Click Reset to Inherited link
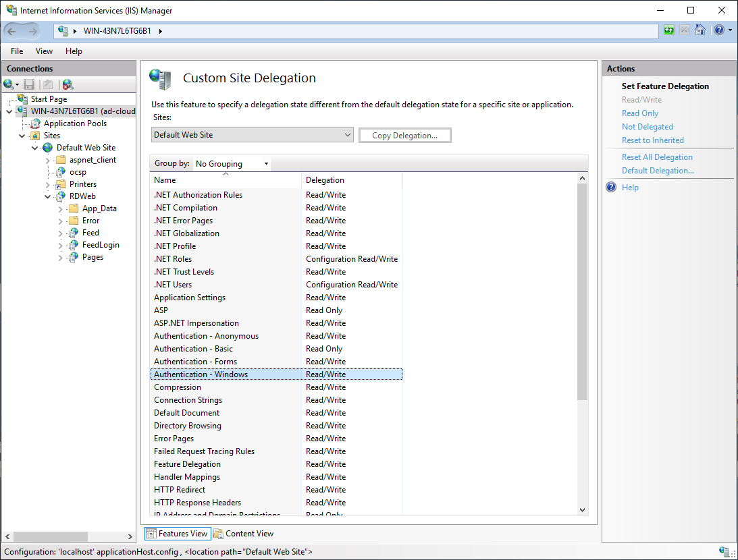Viewport: 738px width, 560px height. pyautogui.click(x=653, y=140)
